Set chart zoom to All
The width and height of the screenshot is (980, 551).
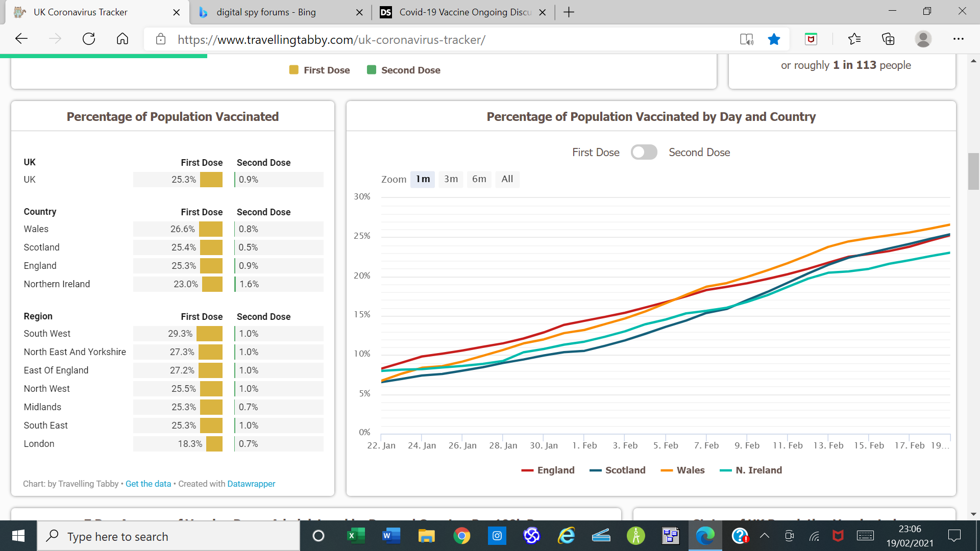[507, 179]
